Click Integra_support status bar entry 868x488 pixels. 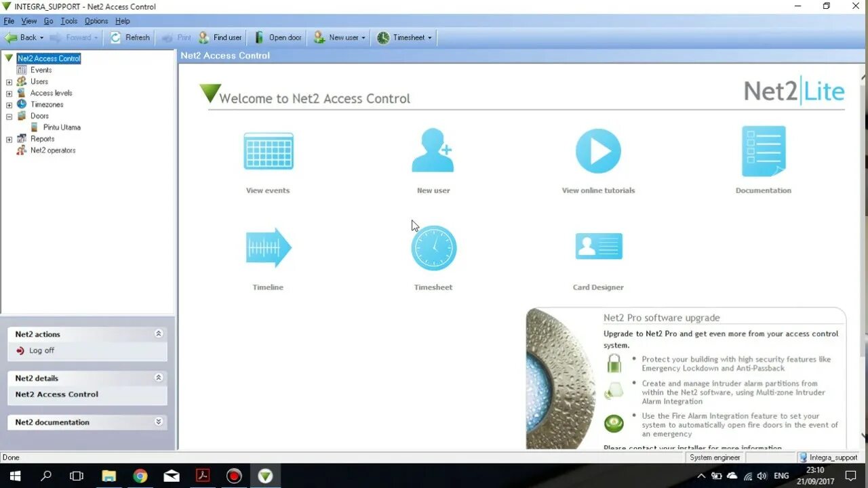tap(829, 457)
